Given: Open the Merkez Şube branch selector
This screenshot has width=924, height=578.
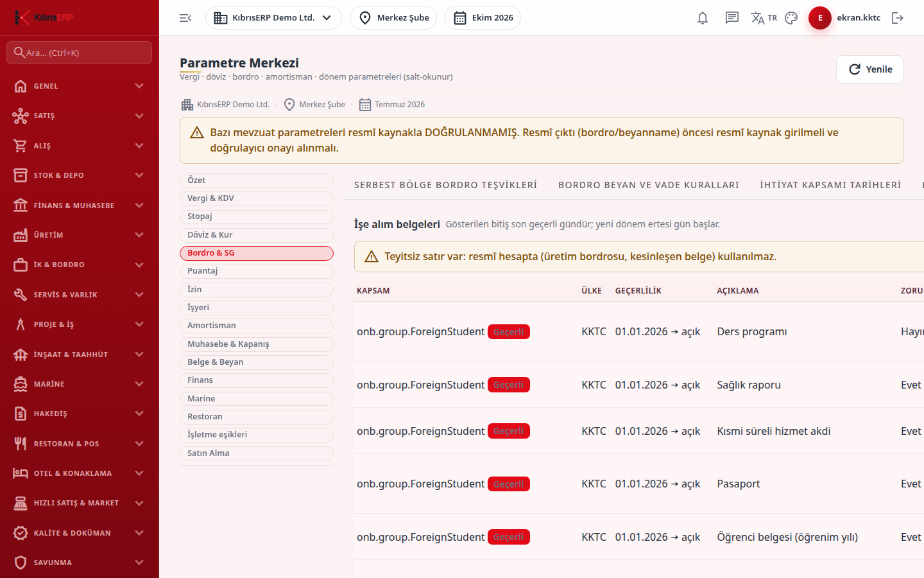Looking at the screenshot, I should [x=393, y=18].
